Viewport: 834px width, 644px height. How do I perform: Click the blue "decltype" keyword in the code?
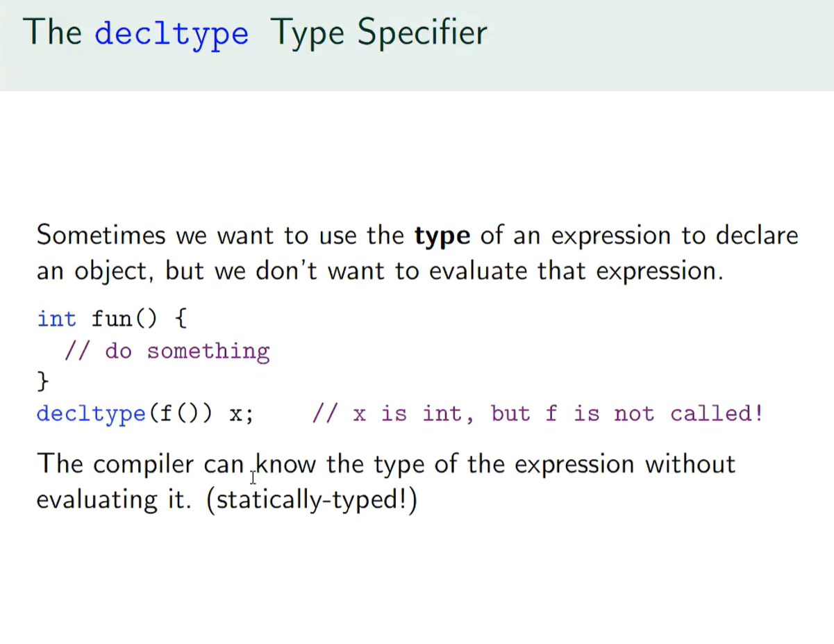pyautogui.click(x=90, y=414)
